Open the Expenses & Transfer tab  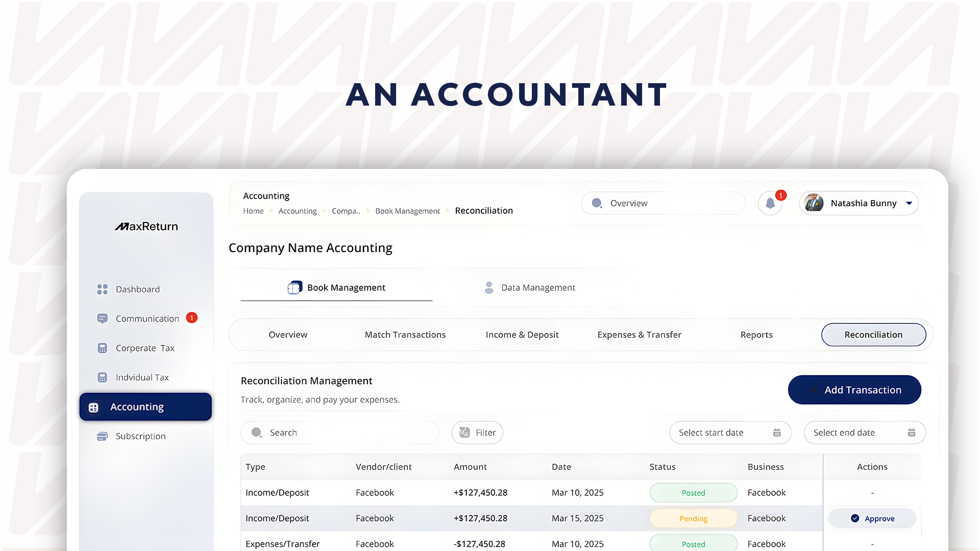pyautogui.click(x=639, y=335)
